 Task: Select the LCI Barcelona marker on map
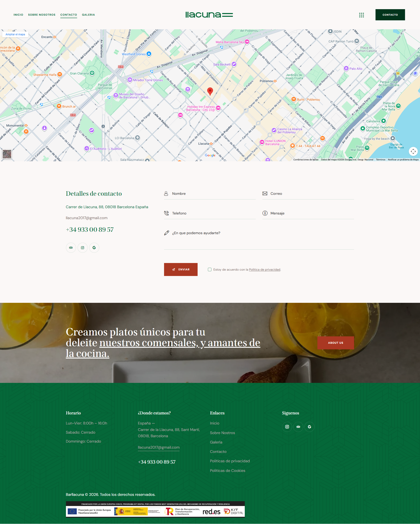[137, 138]
